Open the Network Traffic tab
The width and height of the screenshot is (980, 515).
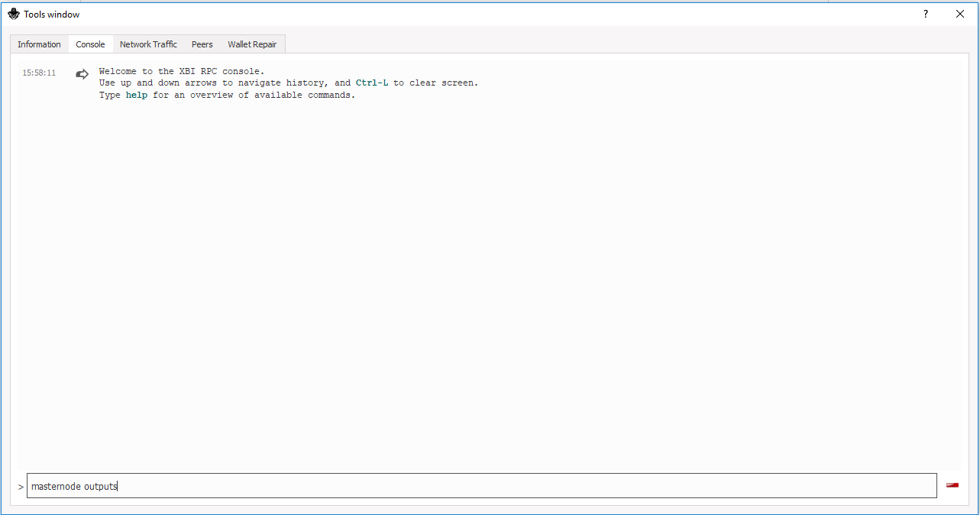click(x=148, y=44)
